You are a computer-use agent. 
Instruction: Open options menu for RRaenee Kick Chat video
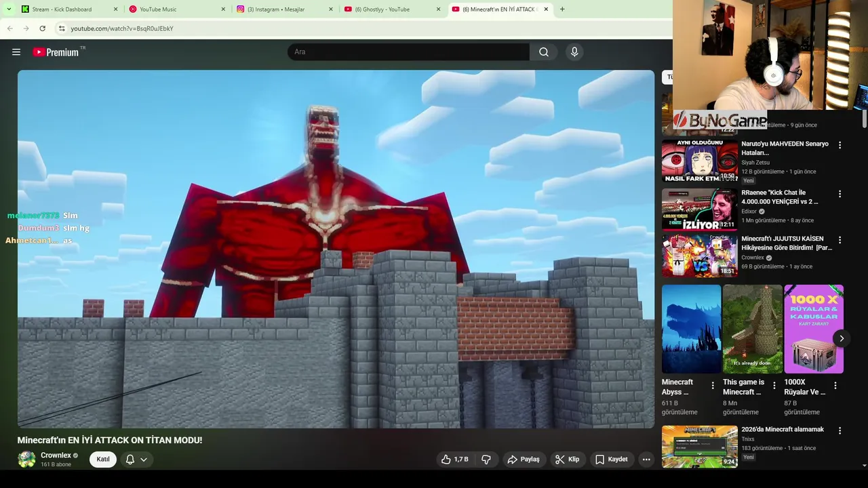pyautogui.click(x=840, y=194)
